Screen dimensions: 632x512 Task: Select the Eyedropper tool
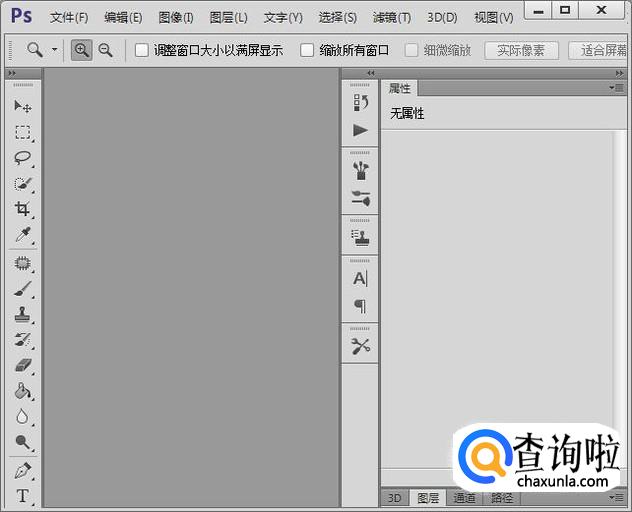[x=23, y=235]
